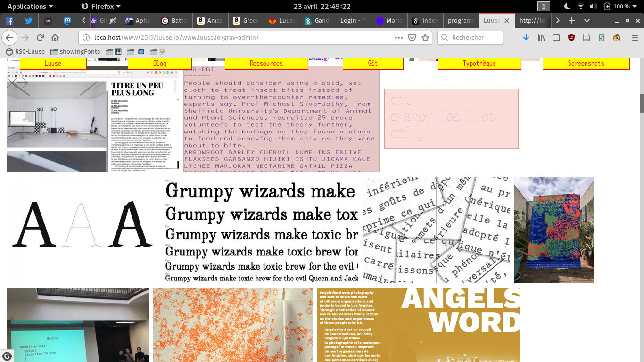Click the Tampermonkey monkey extension icon
644x362 pixels.
click(x=617, y=38)
